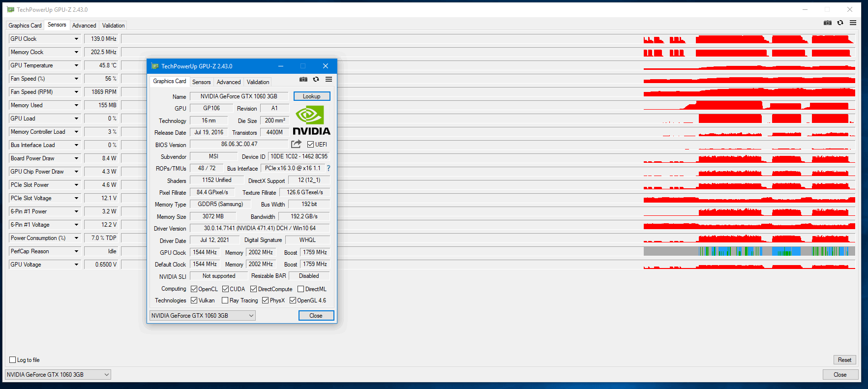Screen dimensions: 868x389
Task: Toggle the OpenCL checkbox
Action: [194, 289]
